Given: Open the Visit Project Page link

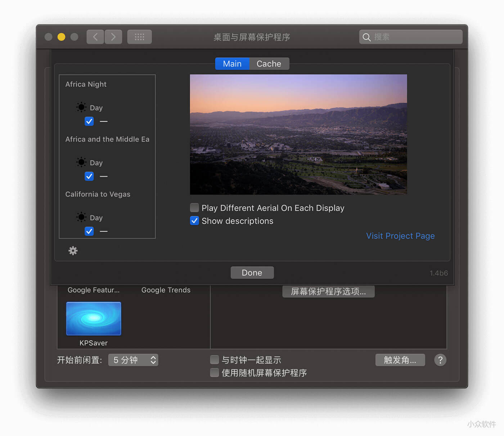Looking at the screenshot, I should tap(400, 236).
